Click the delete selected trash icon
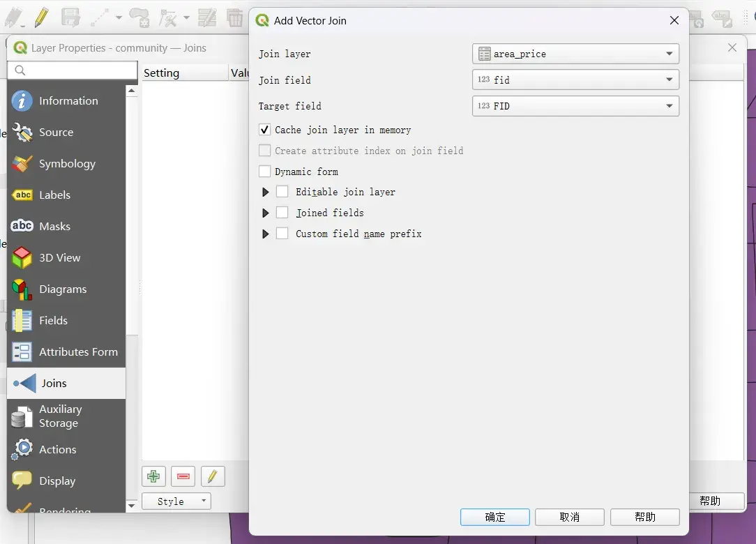756x544 pixels. [x=235, y=18]
